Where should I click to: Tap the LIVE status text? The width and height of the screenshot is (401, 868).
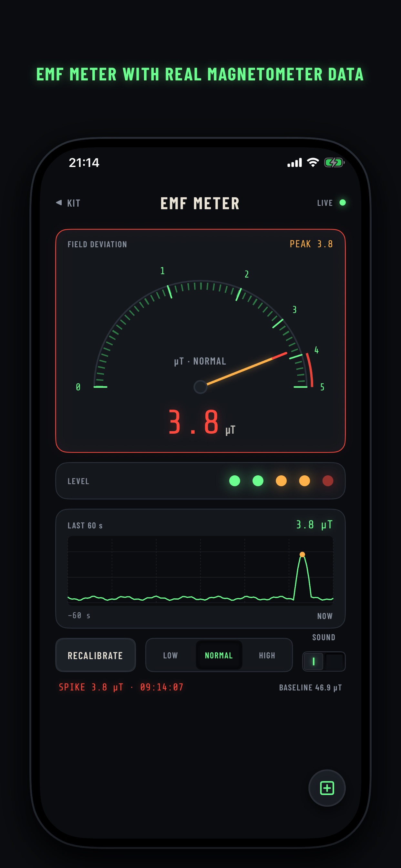pyautogui.click(x=325, y=203)
